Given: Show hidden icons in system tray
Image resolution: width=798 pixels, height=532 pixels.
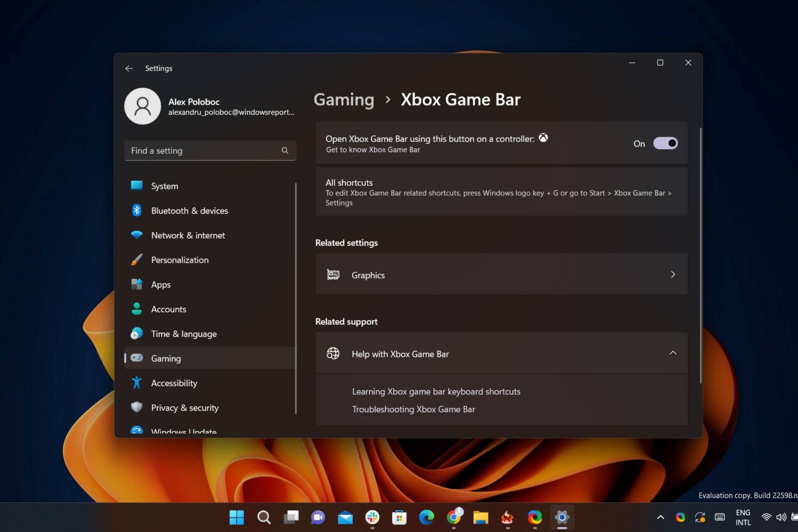Looking at the screenshot, I should (660, 517).
